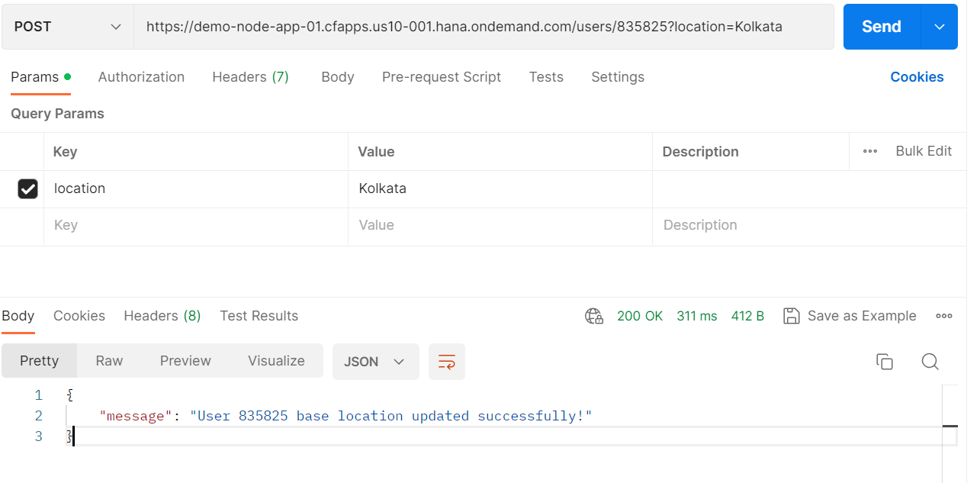Screen dimensions: 980x483
Task: Switch to the Headers request tab
Action: [x=250, y=76]
